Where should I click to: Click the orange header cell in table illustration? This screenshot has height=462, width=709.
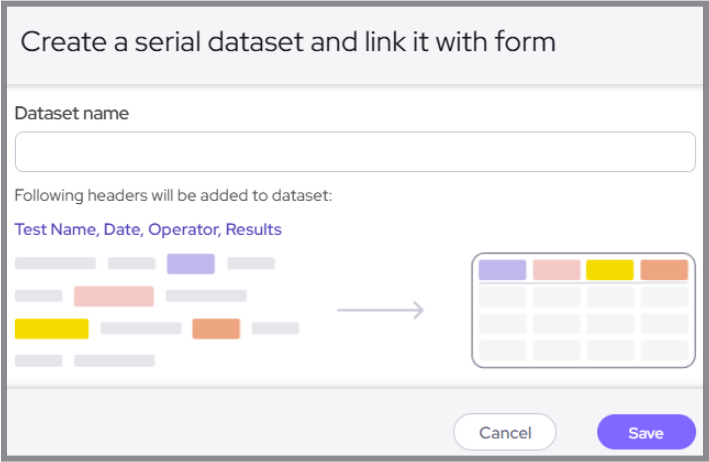pos(664,270)
